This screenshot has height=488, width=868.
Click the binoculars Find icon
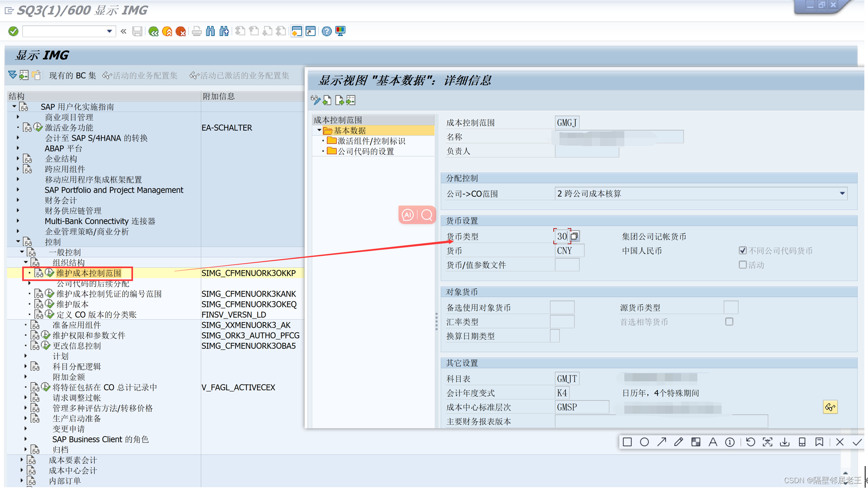click(210, 31)
